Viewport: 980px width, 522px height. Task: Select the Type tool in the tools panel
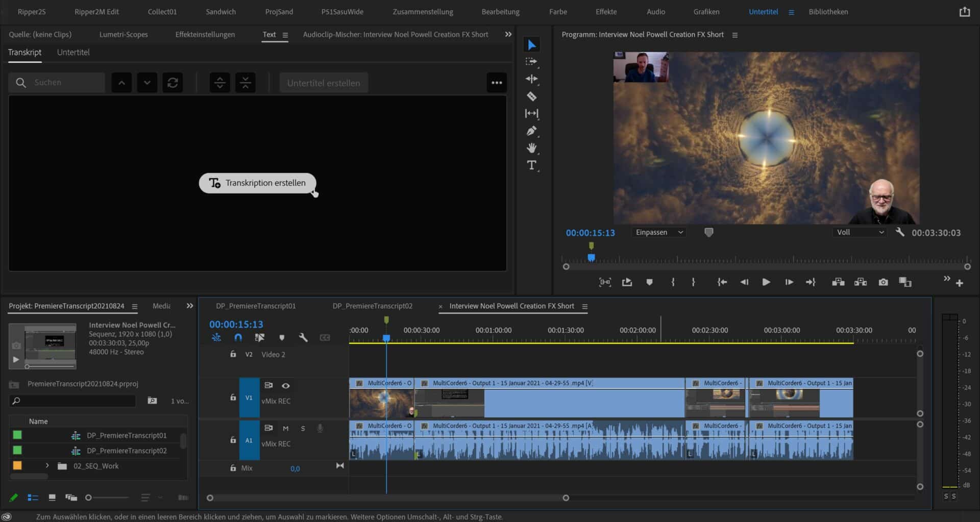pyautogui.click(x=531, y=165)
